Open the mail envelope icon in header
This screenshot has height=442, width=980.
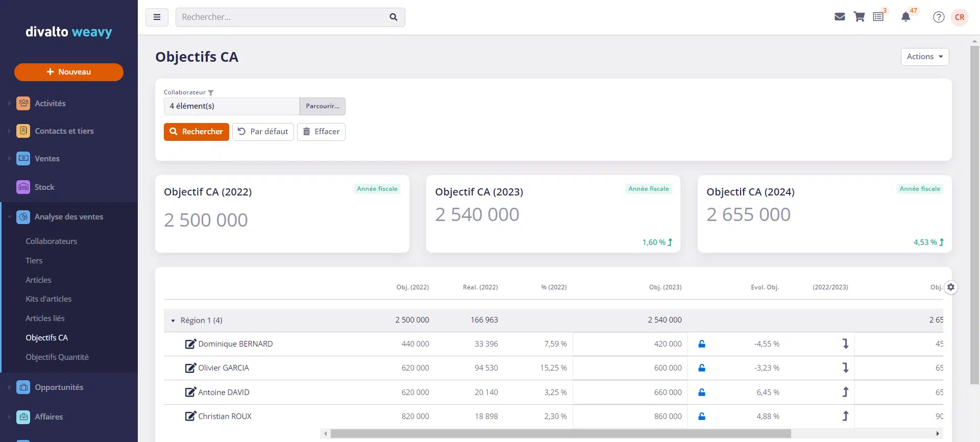[x=840, y=17]
